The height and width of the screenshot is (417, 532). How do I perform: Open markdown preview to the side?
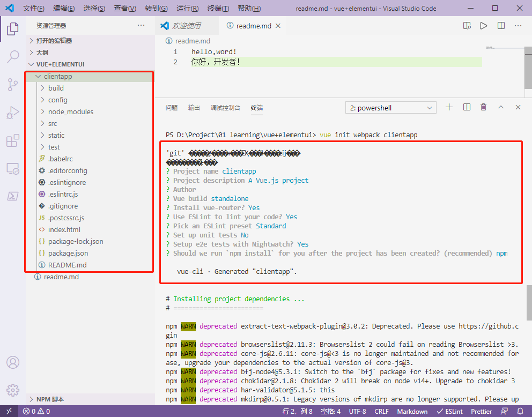pyautogui.click(x=467, y=26)
